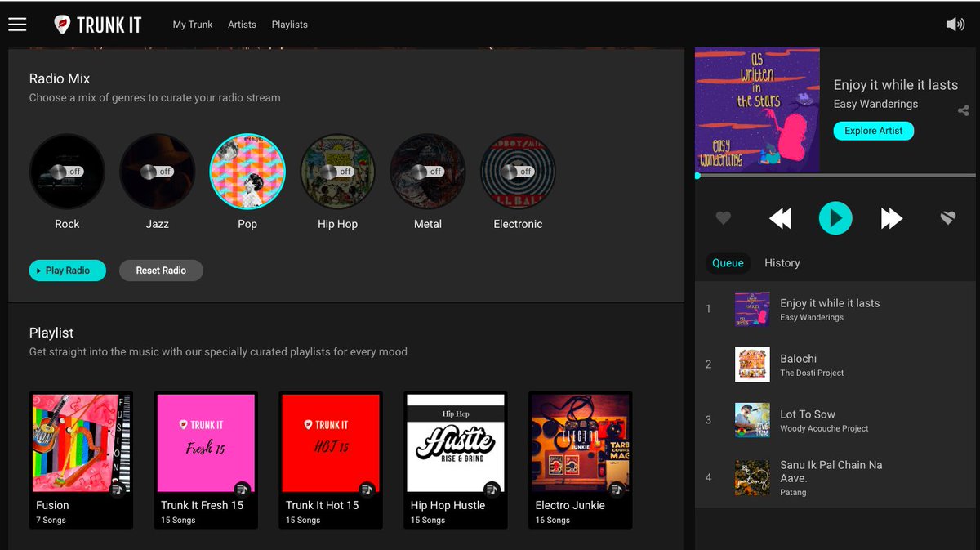Click 'Trunk It Hot 15' playlist title
Viewport: 980px width, 550px height.
(323, 505)
